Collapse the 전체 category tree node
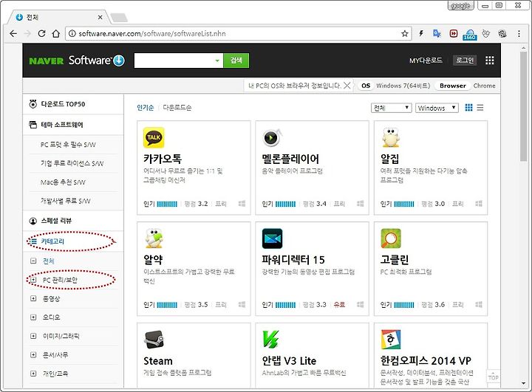The width and height of the screenshot is (532, 392). pos(33,261)
